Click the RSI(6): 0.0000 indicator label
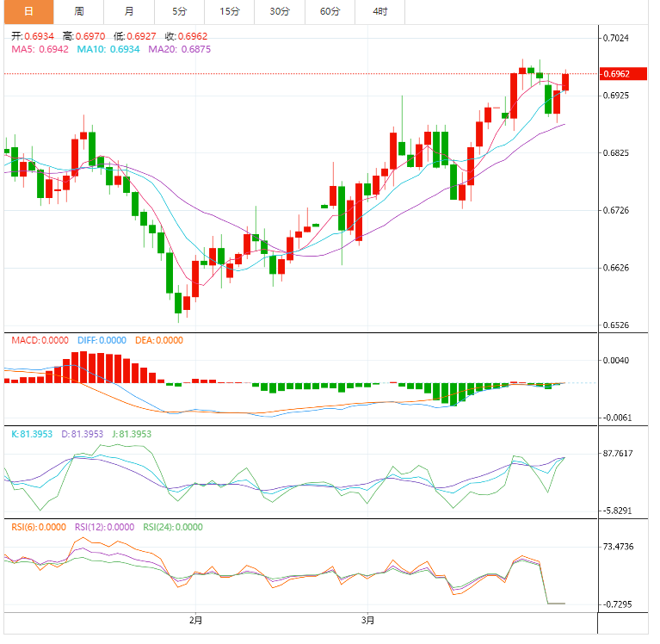Viewport: 660px width, 644px height. pyautogui.click(x=39, y=527)
